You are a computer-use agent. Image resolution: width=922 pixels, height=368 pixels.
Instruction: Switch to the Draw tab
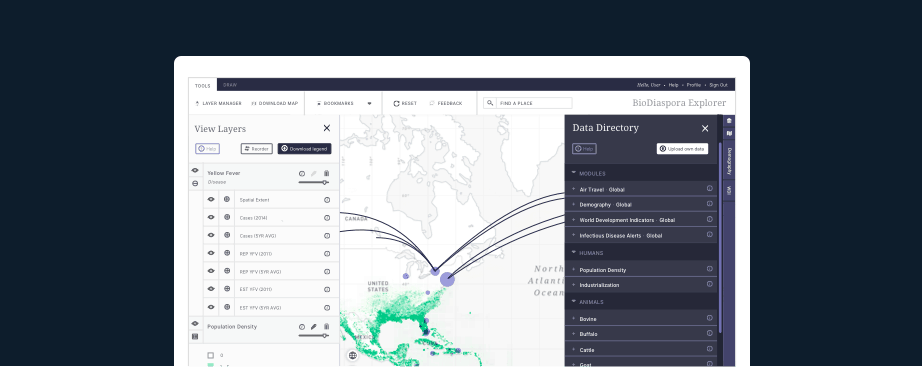coord(230,85)
